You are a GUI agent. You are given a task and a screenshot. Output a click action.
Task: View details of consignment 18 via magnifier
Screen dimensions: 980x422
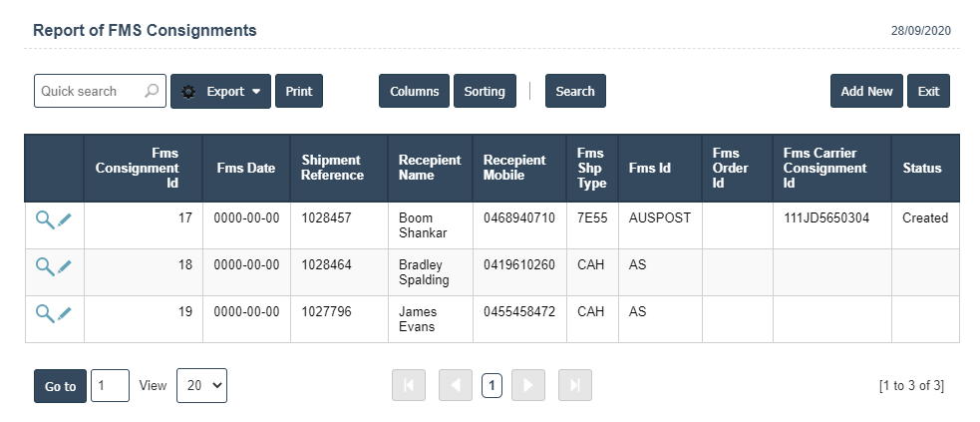tap(45, 266)
